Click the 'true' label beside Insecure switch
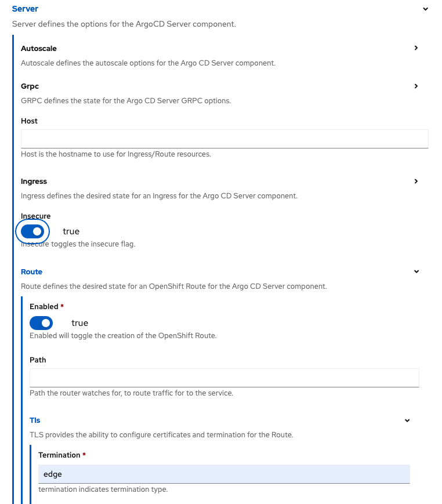 pos(71,231)
